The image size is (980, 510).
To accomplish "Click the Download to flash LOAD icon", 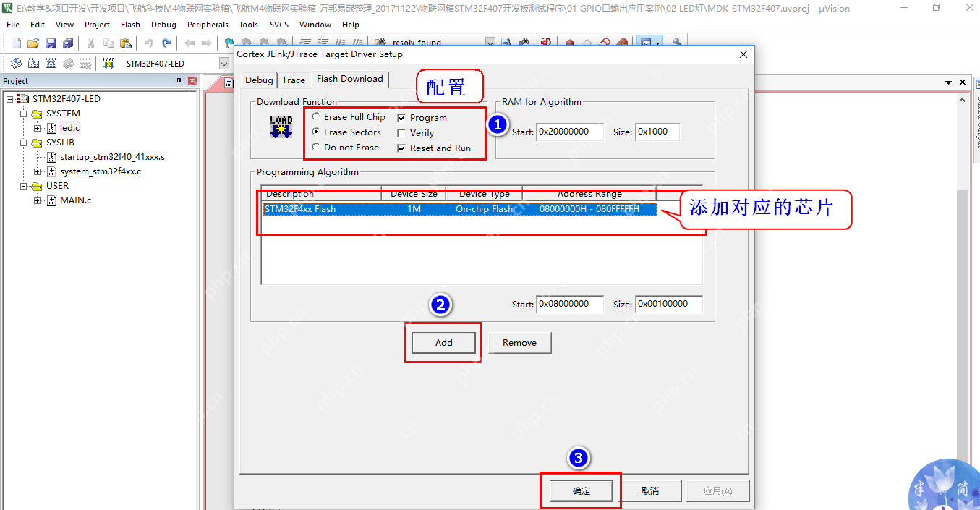I will click(108, 64).
